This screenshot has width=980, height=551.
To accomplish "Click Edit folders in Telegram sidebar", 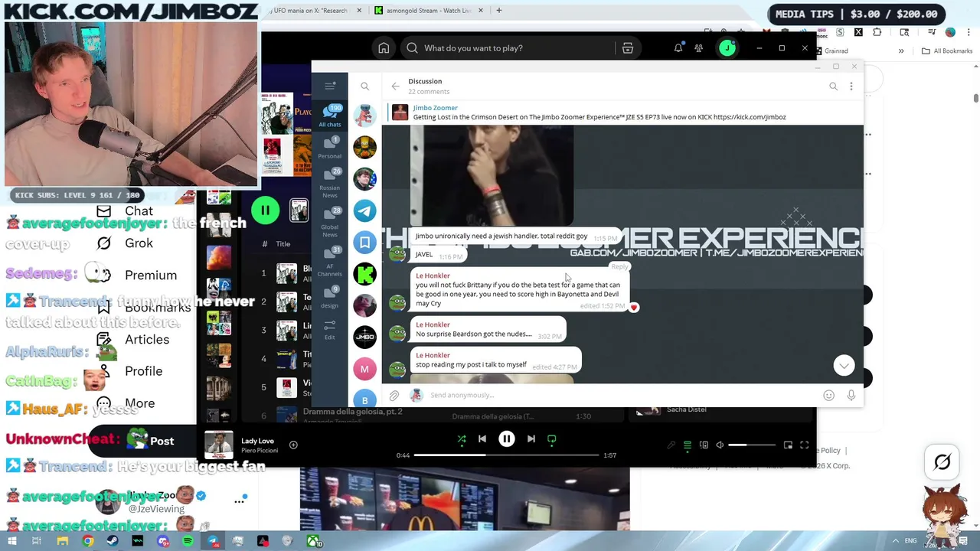I will pyautogui.click(x=330, y=330).
